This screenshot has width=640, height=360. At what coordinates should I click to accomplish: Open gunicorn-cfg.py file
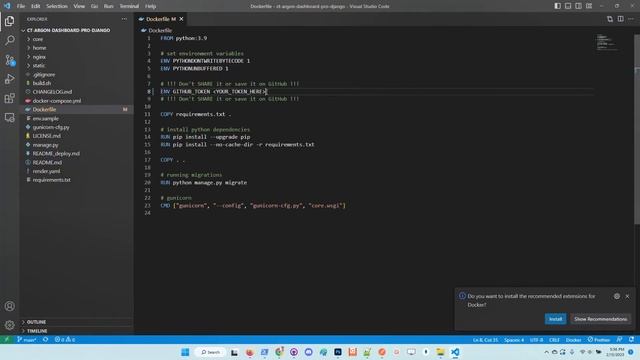pos(76,127)
